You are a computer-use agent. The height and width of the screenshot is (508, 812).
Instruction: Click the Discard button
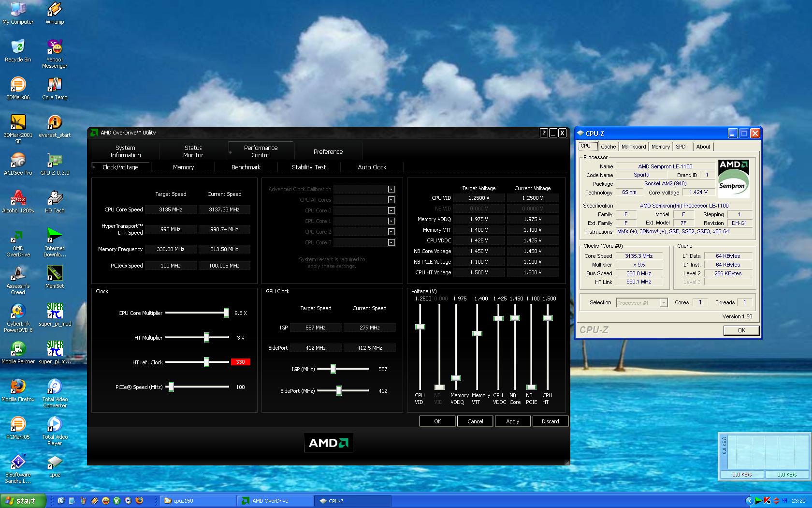tap(551, 421)
